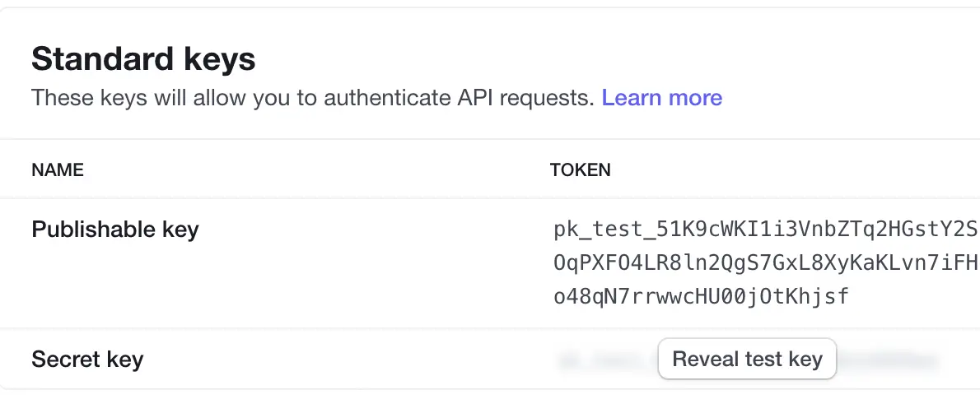This screenshot has width=980, height=413.
Task: Click the Secret key row label
Action: (x=87, y=360)
